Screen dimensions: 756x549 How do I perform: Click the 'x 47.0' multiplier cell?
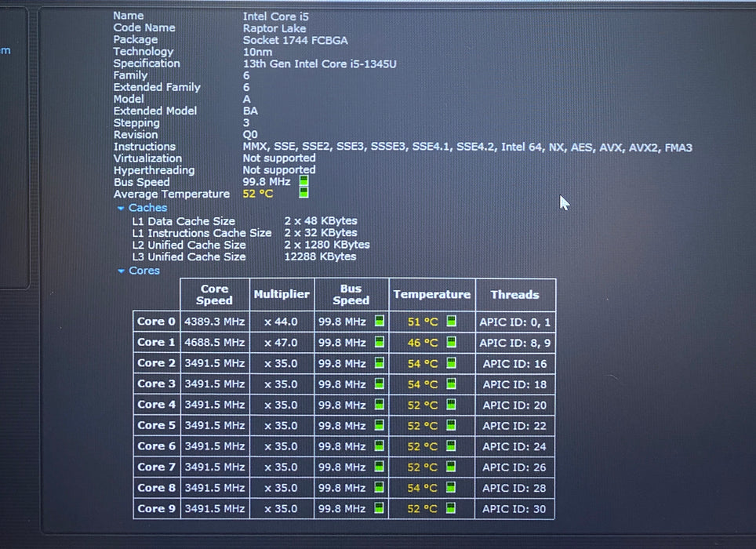coord(281,343)
